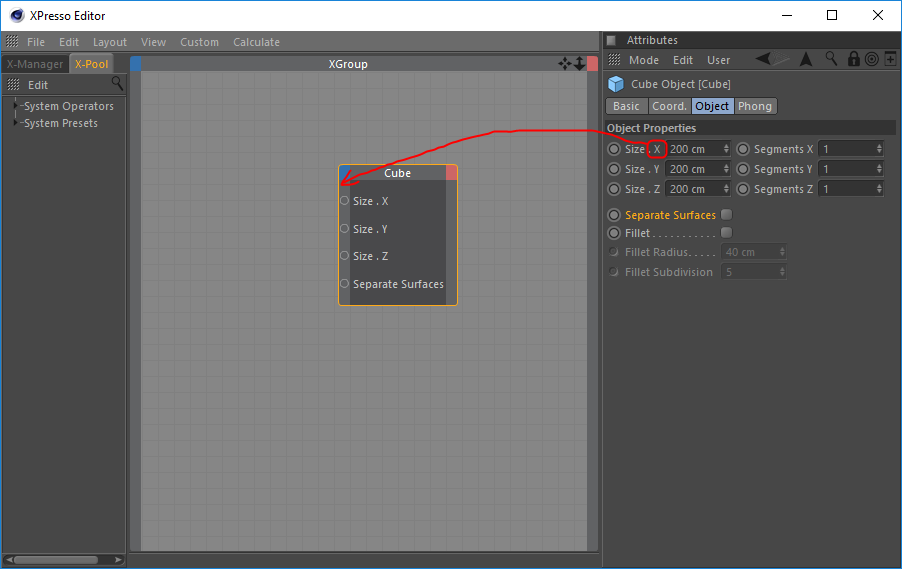902x569 pixels.
Task: Click the Cinema 4D logo in title bar
Action: tap(17, 16)
